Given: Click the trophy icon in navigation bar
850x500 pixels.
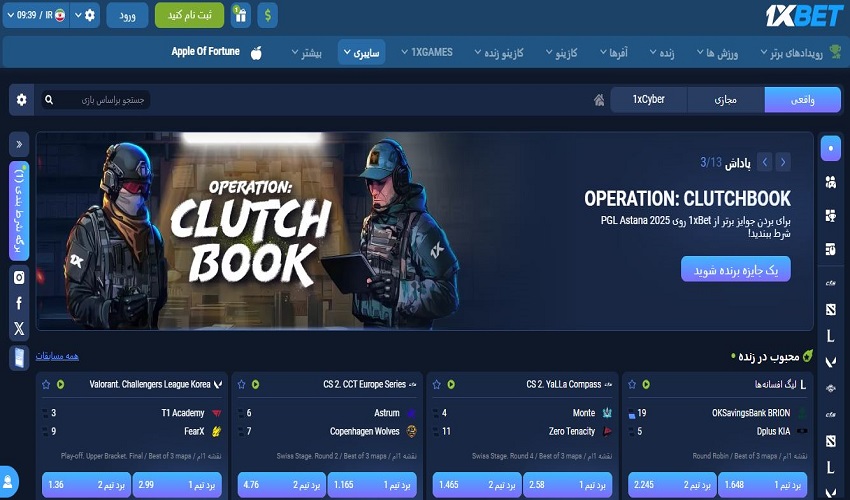Looking at the screenshot, I should [835, 52].
